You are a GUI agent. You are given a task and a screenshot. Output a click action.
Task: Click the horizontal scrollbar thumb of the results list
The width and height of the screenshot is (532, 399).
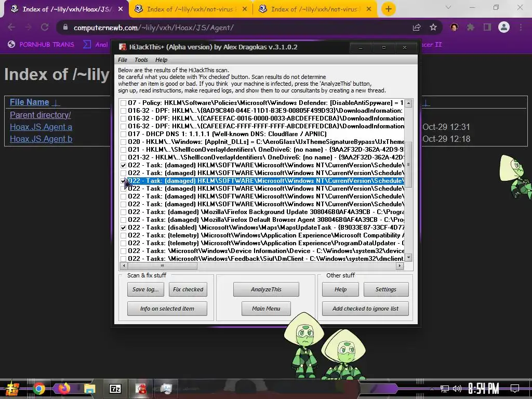tap(162, 266)
